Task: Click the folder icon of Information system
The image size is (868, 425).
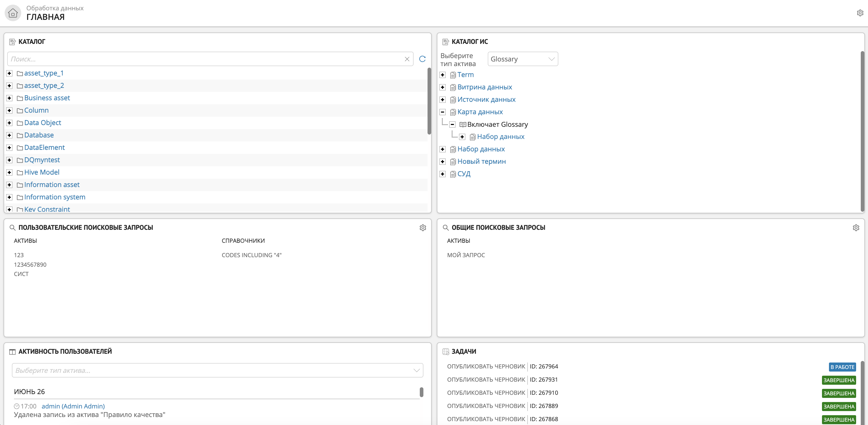Action: pos(20,197)
